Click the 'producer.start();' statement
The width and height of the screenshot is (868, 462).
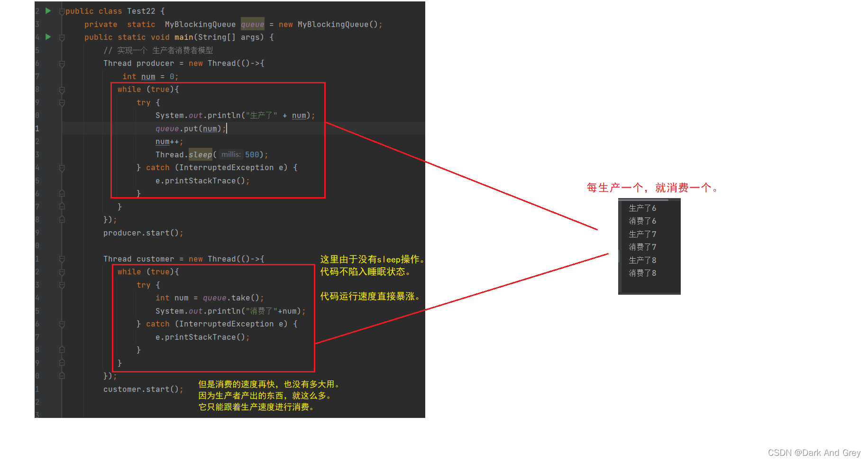pos(143,233)
